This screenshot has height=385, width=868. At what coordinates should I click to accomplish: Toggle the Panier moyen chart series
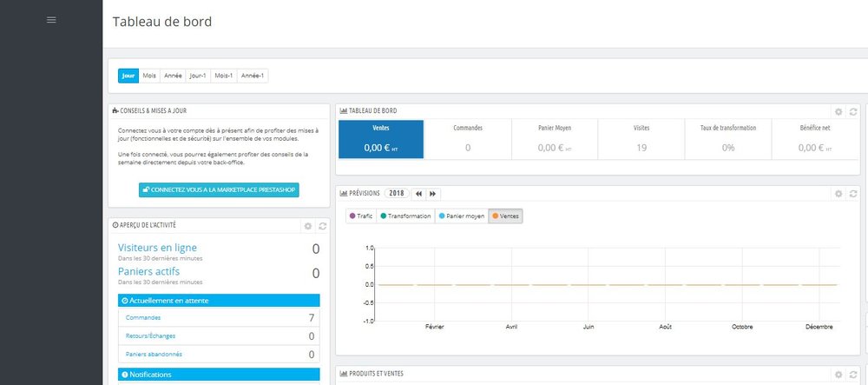point(462,216)
